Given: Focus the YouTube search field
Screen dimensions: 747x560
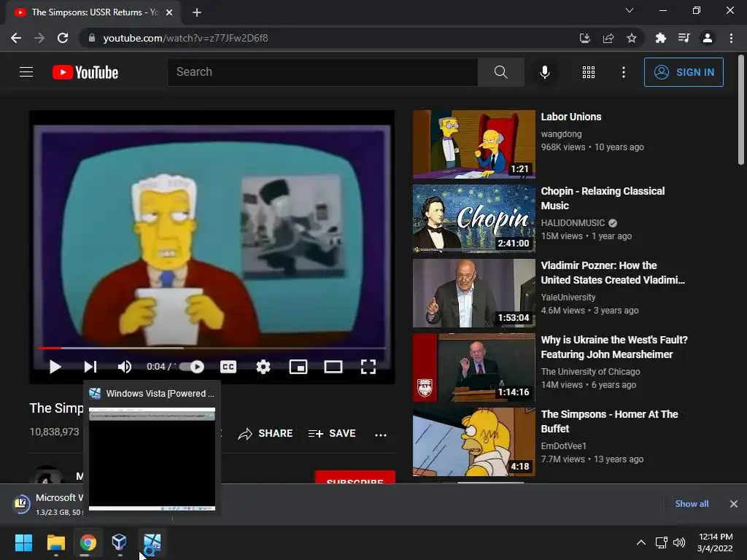Looking at the screenshot, I should 322,72.
